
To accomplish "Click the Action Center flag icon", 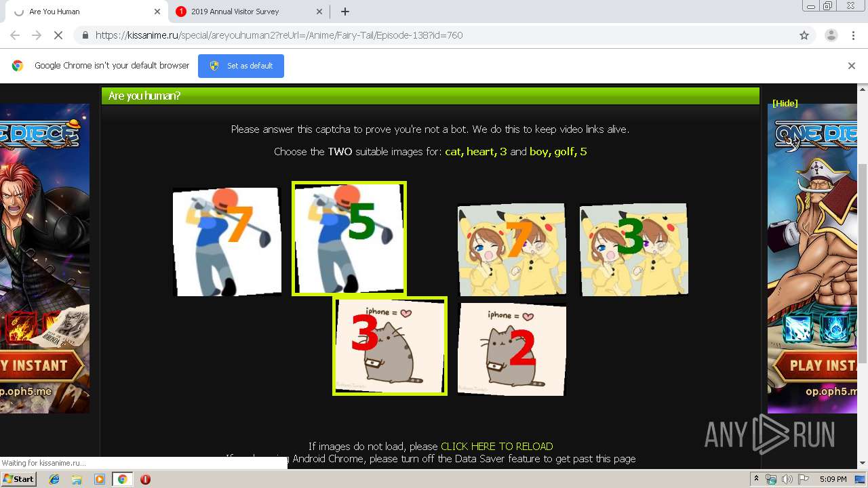I will click(x=804, y=479).
